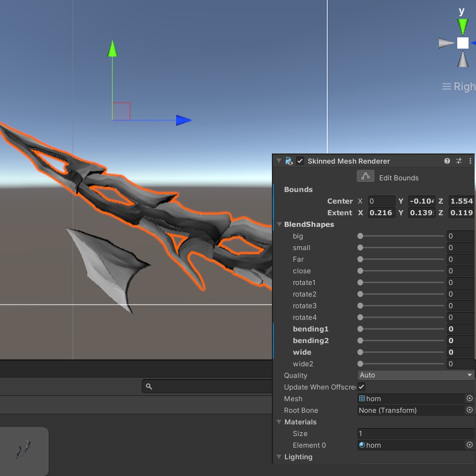Collapse the Materials section
The height and width of the screenshot is (476, 476).
click(279, 422)
